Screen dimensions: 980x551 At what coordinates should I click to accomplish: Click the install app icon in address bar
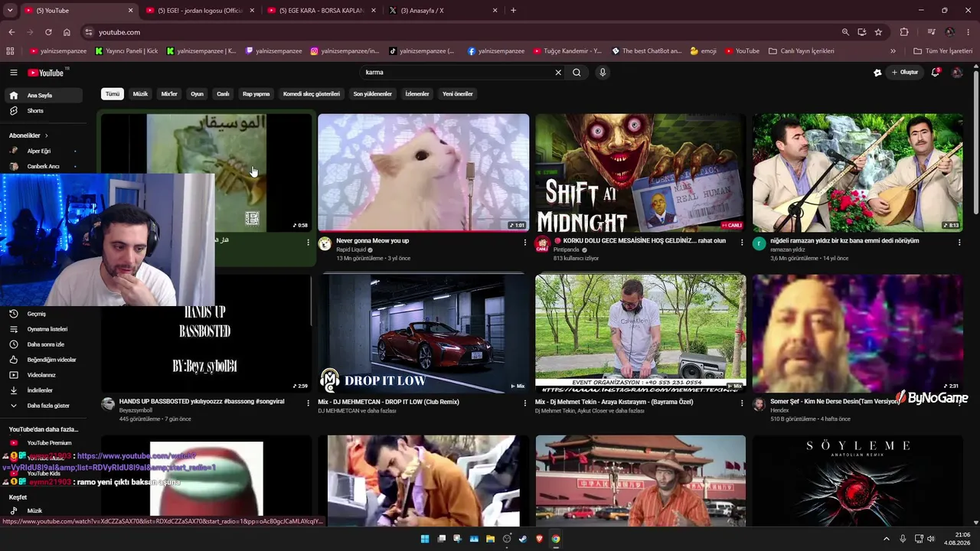pos(862,32)
